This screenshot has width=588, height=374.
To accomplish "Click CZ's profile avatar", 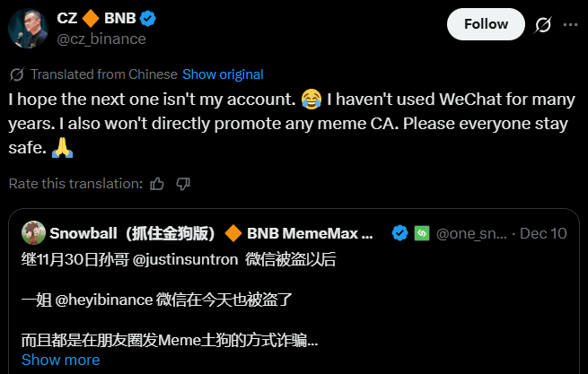I will [x=28, y=27].
